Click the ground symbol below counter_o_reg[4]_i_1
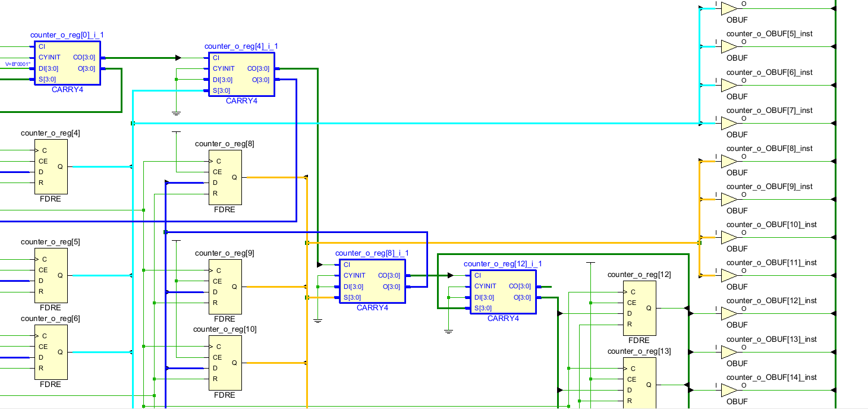Image resolution: width=868 pixels, height=409 pixels. [x=176, y=112]
